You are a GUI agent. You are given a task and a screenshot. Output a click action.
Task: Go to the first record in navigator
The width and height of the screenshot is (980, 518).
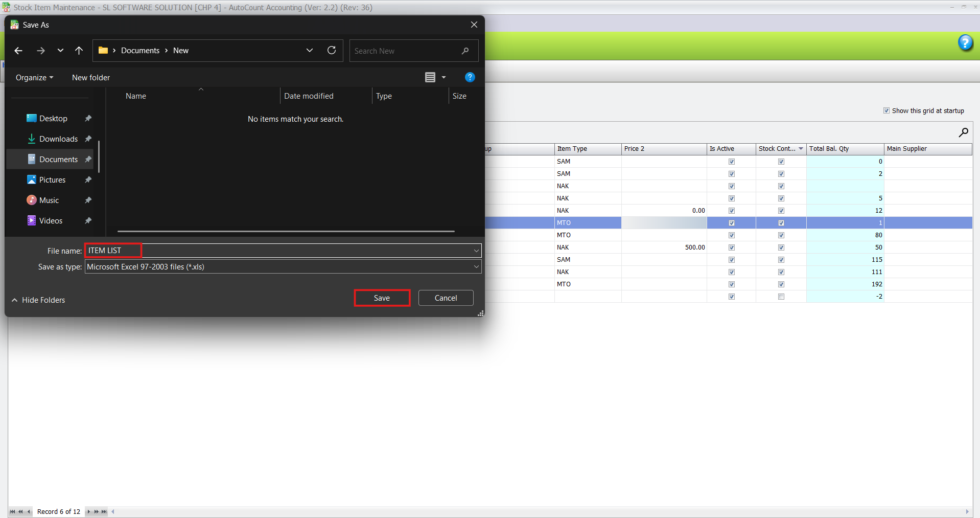[12, 512]
